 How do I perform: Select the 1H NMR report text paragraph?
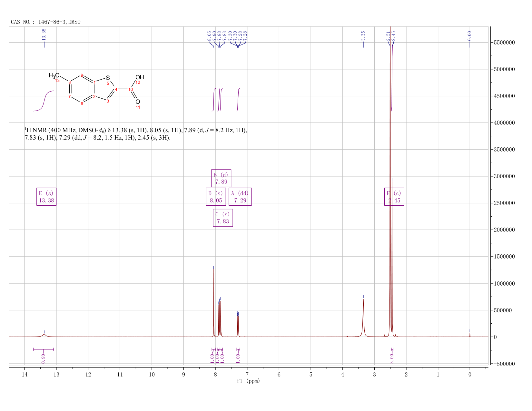[x=136, y=134]
